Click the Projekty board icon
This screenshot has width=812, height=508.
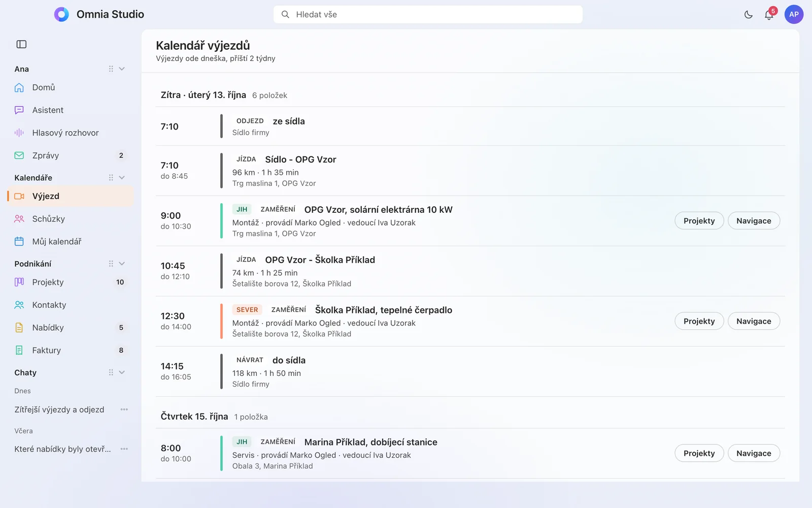[x=19, y=282]
